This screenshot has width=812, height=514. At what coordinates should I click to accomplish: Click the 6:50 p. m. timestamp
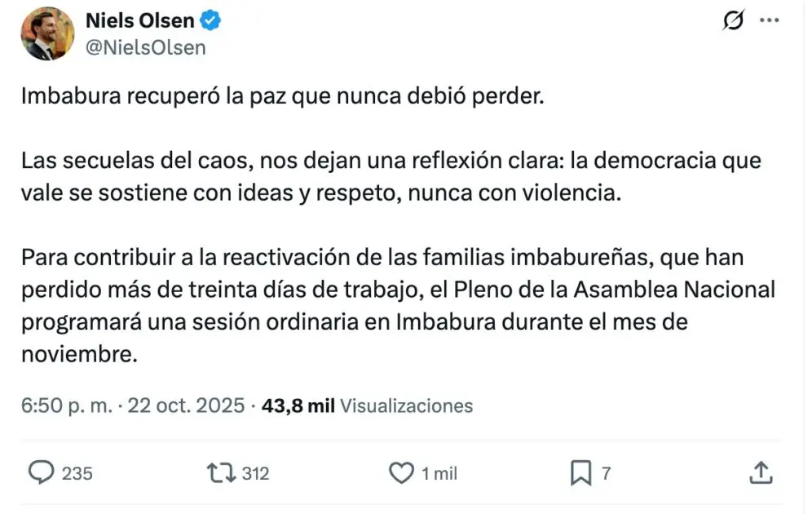coord(67,405)
